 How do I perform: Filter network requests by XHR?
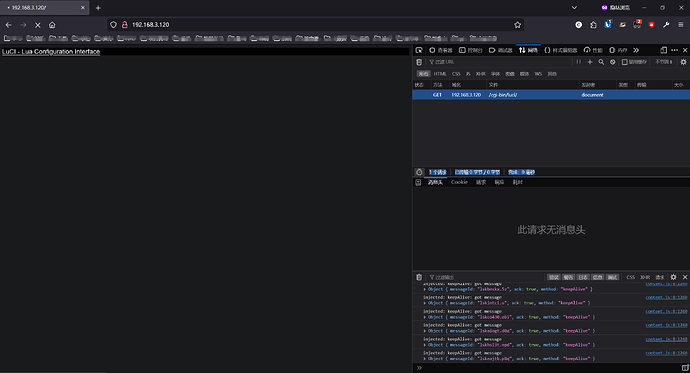(x=481, y=74)
